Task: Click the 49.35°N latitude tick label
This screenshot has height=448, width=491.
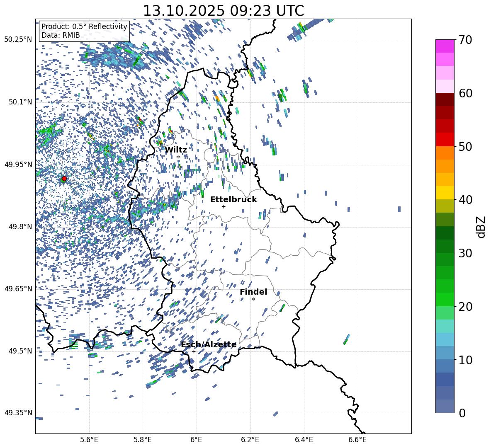Action: [x=18, y=413]
